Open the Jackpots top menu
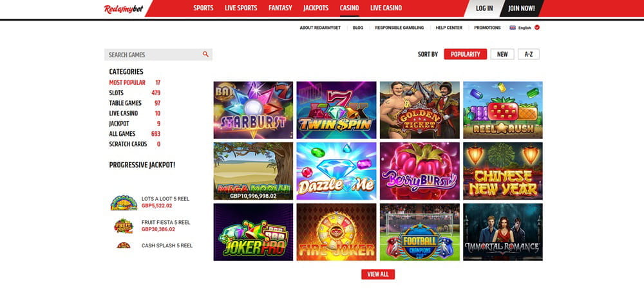Image resolution: width=644 pixels, height=291 pixels. (316, 8)
